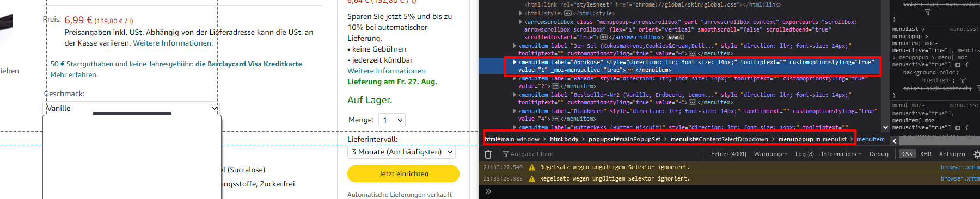Viewport: 980px width, 199px height.
Task: Open the Menge quantity dropdown
Action: click(x=392, y=120)
